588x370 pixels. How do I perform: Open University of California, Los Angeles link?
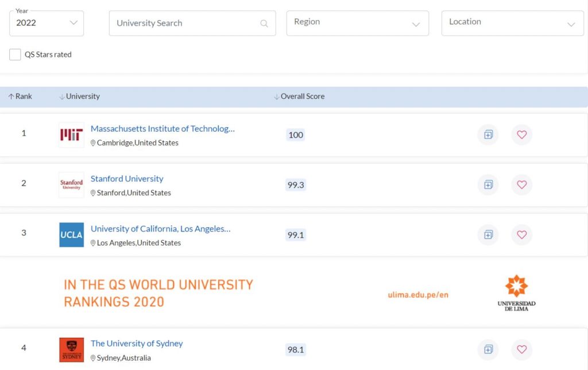coord(161,229)
